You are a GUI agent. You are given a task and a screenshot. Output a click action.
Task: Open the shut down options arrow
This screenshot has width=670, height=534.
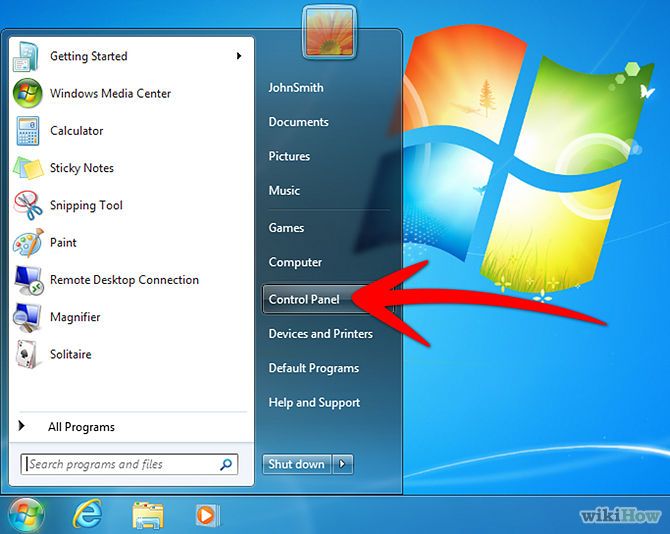(x=342, y=464)
